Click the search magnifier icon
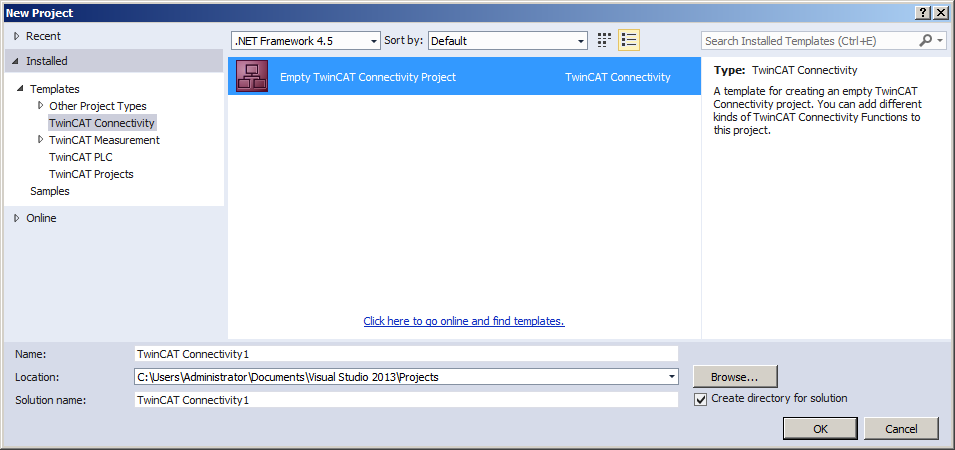 tap(926, 41)
